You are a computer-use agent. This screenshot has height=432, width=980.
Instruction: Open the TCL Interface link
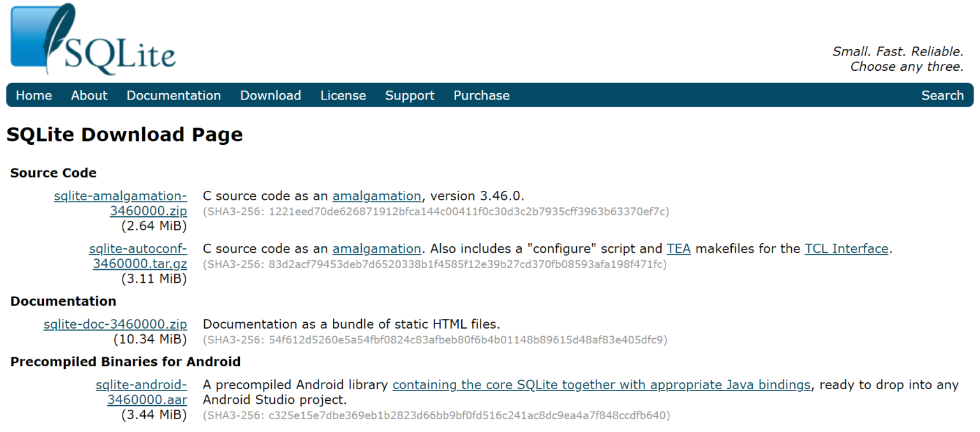pyautogui.click(x=846, y=248)
